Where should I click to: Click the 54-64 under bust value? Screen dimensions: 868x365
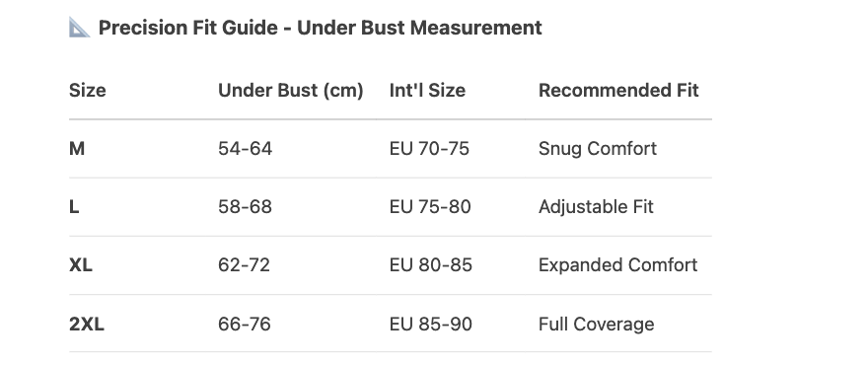[x=246, y=148]
